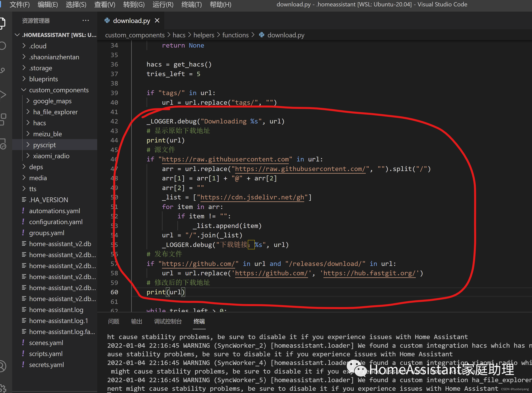Open scripts.yaml file
This screenshot has width=532, height=393.
(x=55, y=353)
